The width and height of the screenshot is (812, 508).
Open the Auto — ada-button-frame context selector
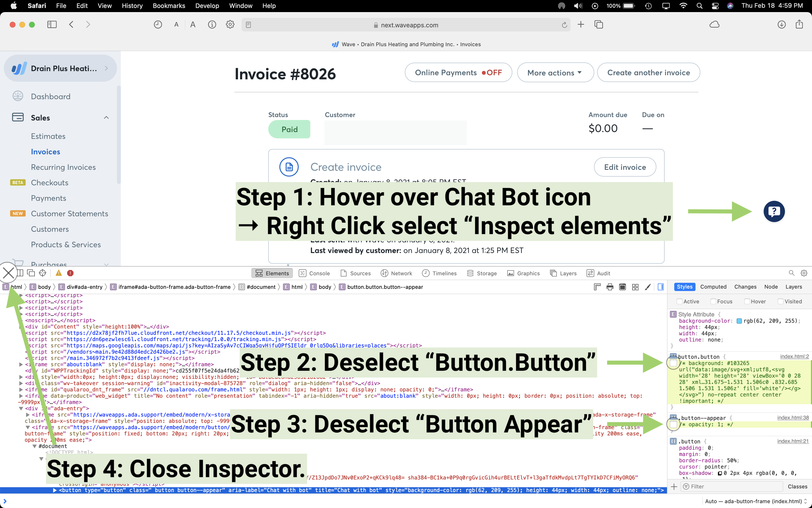(x=756, y=501)
